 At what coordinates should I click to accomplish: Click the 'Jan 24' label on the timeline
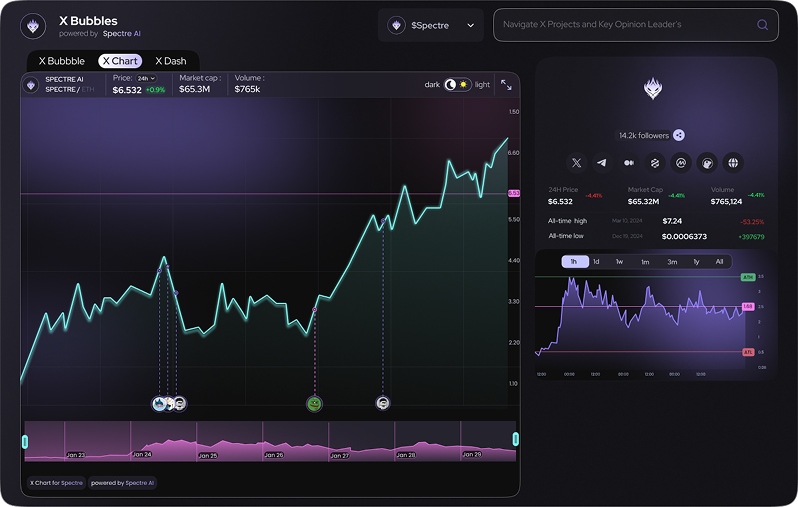(142, 455)
